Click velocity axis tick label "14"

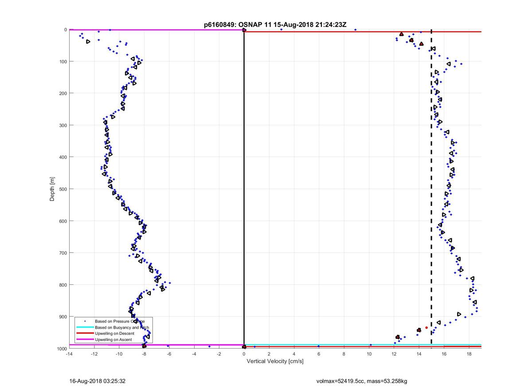419,354
